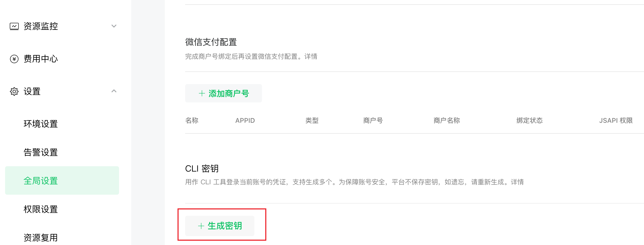Open 详情 link in CLI 密钥 description

517,182
